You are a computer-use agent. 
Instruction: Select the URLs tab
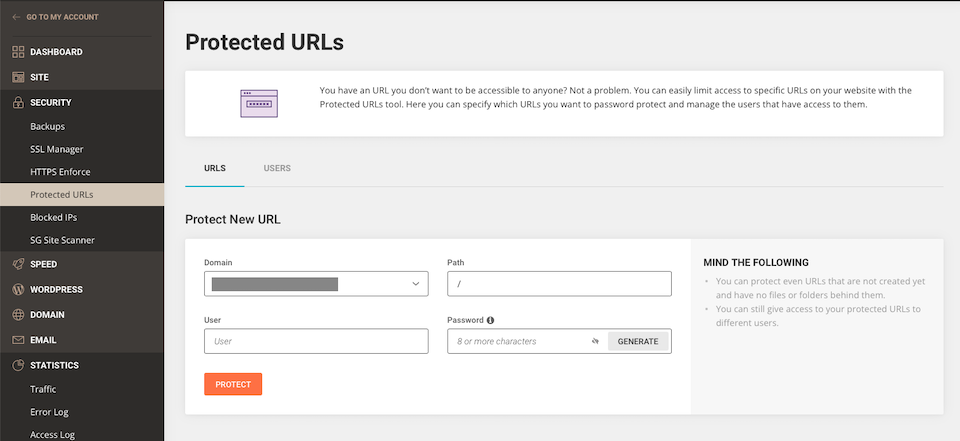[x=214, y=168]
